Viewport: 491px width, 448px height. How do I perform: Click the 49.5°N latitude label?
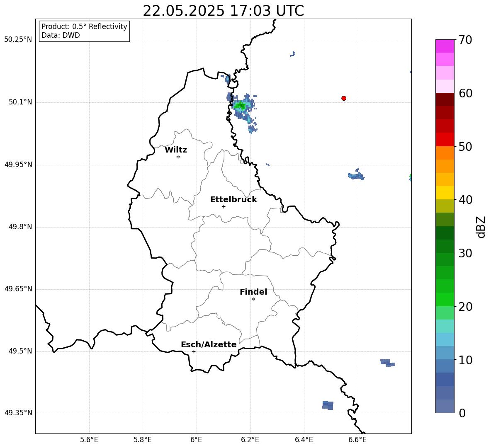(x=20, y=351)
